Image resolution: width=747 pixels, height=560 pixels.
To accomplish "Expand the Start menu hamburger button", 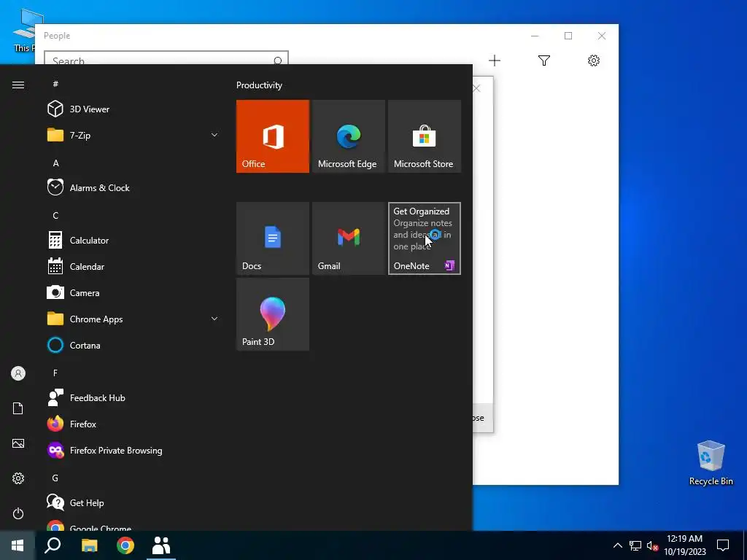I will point(18,85).
